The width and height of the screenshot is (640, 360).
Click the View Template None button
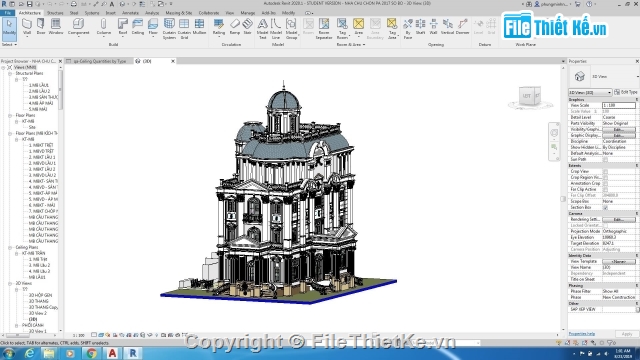point(619,262)
